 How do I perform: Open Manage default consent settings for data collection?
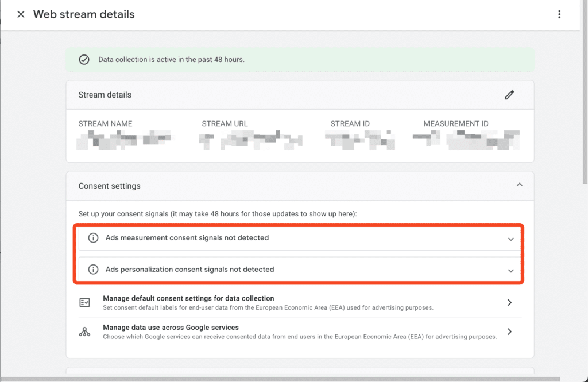[188, 299]
